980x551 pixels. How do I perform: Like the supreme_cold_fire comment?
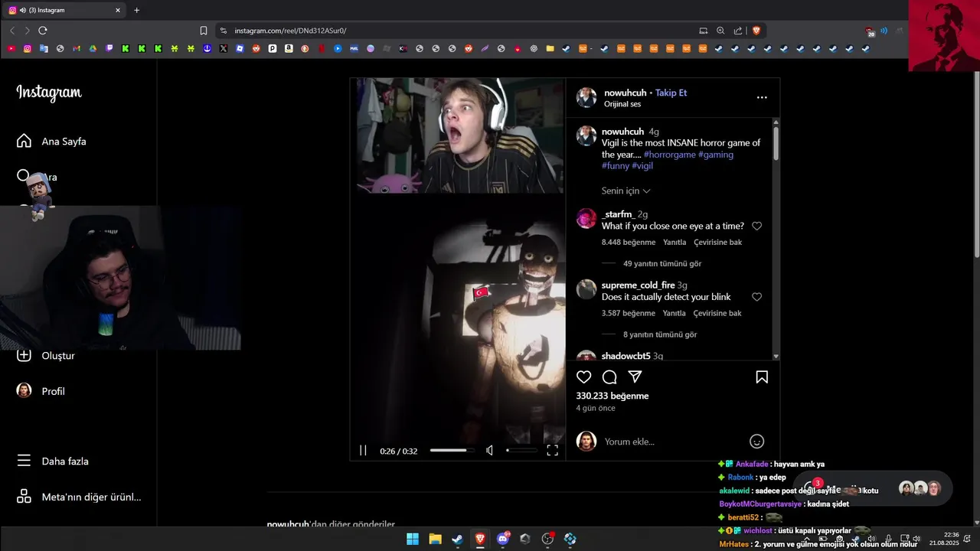756,297
